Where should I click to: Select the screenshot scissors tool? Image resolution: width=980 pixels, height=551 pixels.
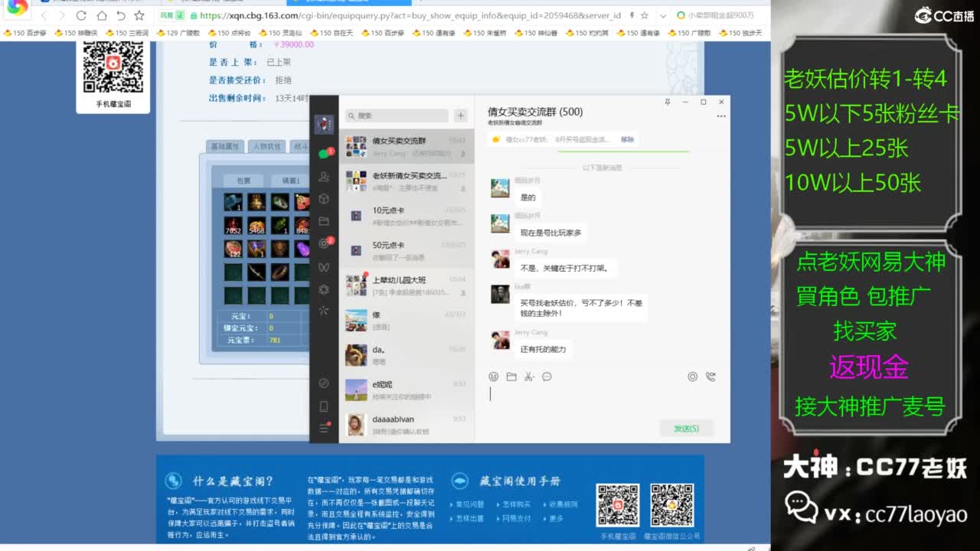[x=528, y=376]
